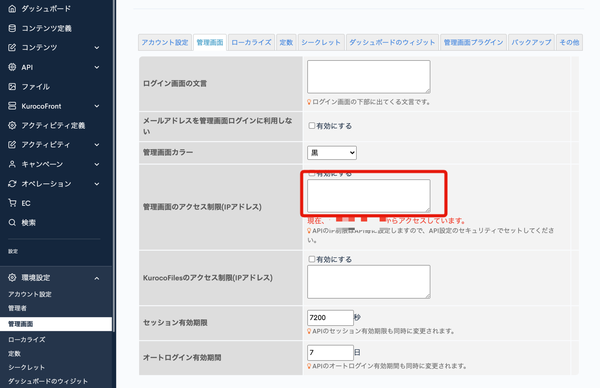Click the ログイン画面の文言 text area
The image size is (600, 388).
tap(368, 77)
